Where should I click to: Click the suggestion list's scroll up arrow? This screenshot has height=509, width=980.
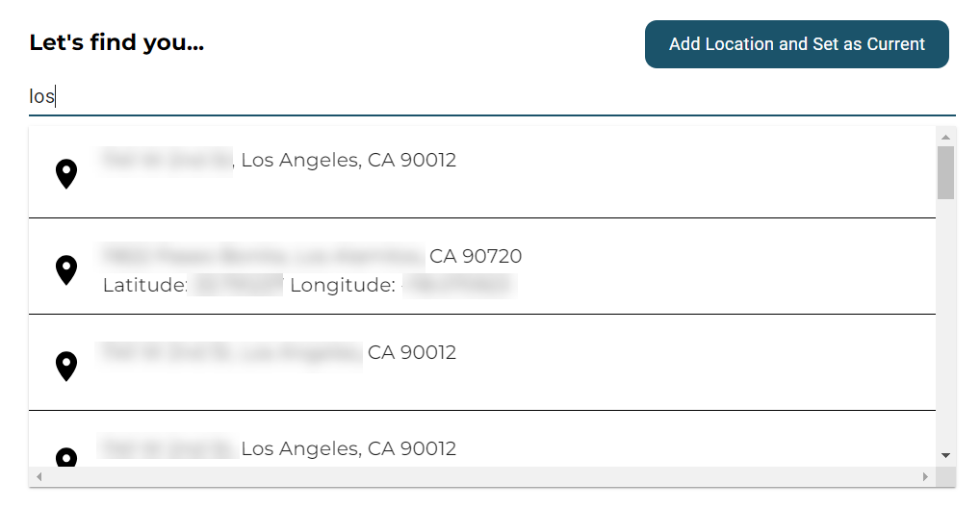[945, 137]
